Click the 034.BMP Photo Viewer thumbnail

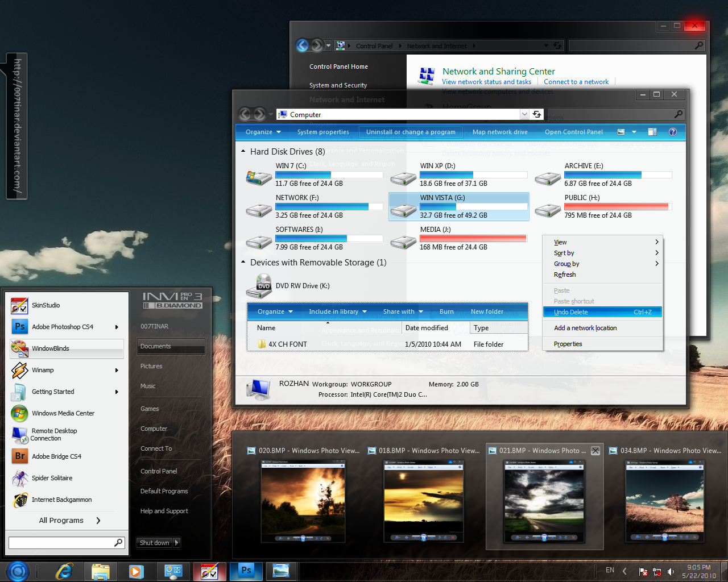[x=665, y=500]
